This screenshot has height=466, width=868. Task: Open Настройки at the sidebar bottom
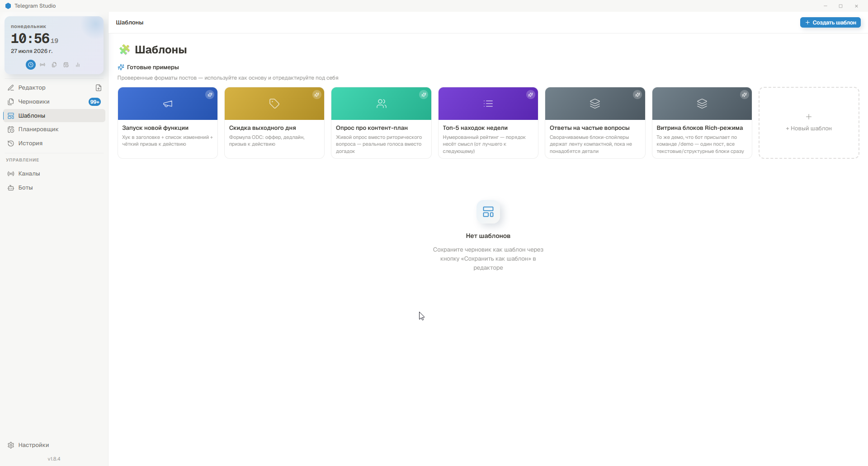click(x=54, y=445)
